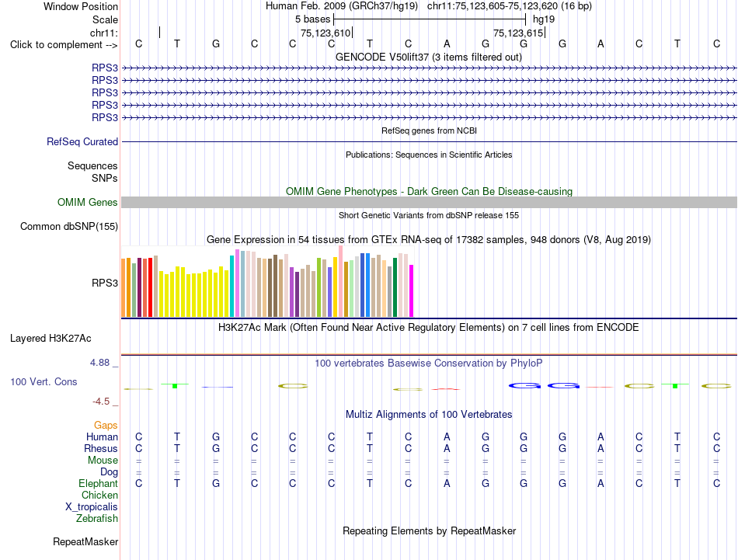Click the topmost RPS3 GENCODE transcript label
The image size is (738, 560).
coord(105,68)
